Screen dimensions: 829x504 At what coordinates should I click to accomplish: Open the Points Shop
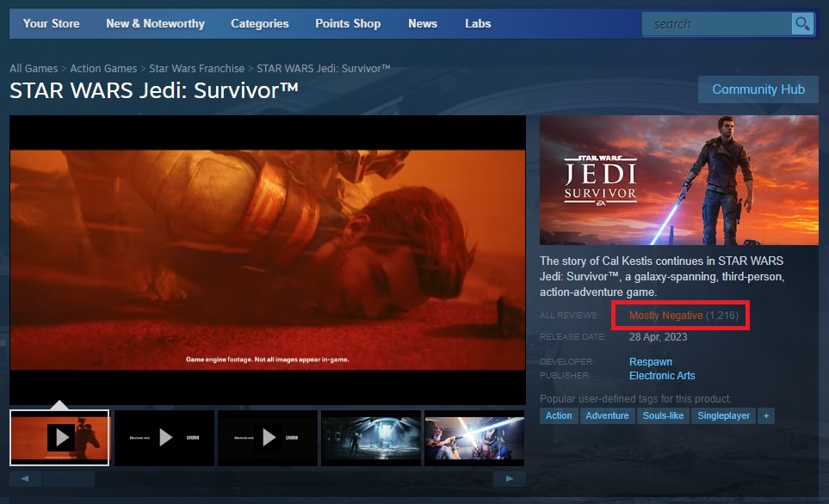click(x=348, y=24)
